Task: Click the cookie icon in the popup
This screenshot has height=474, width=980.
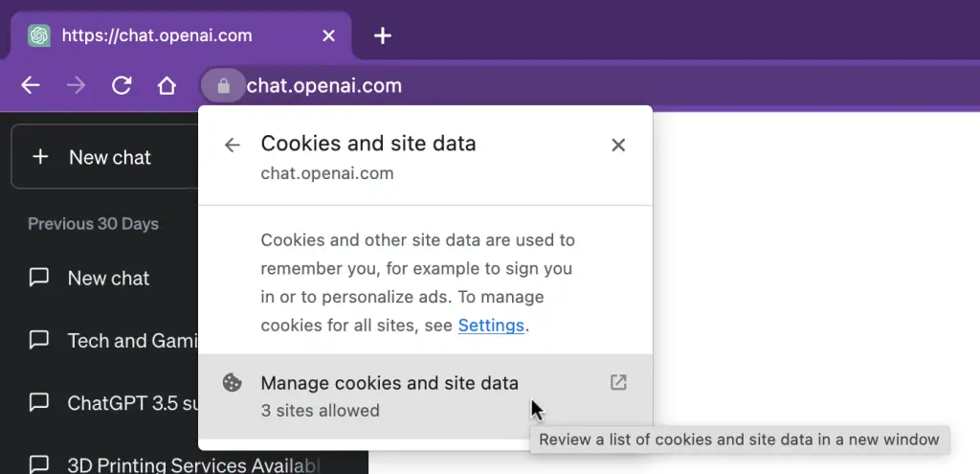Action: [x=232, y=383]
